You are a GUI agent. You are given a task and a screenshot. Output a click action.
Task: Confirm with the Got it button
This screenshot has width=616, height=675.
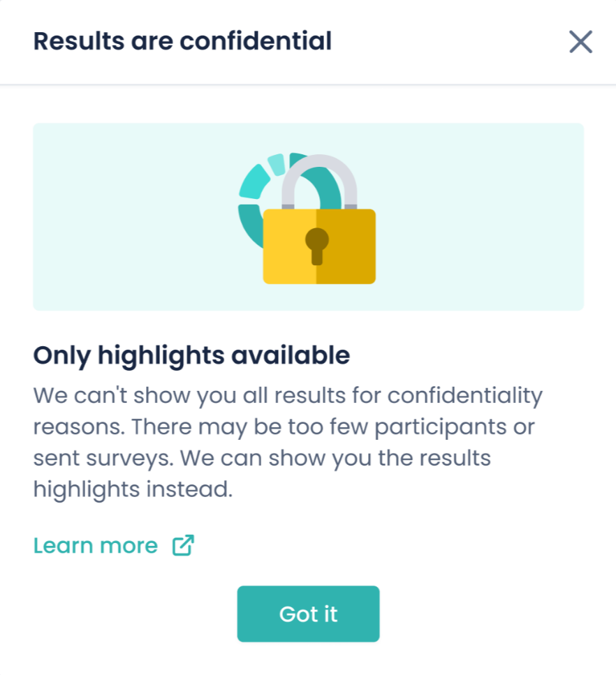pos(308,614)
